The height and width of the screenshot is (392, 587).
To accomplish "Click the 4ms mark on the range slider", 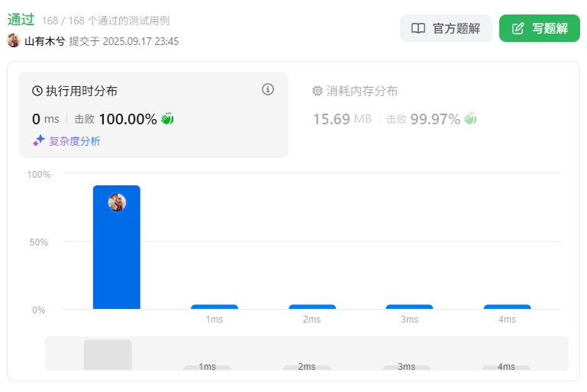I will coord(506,367).
